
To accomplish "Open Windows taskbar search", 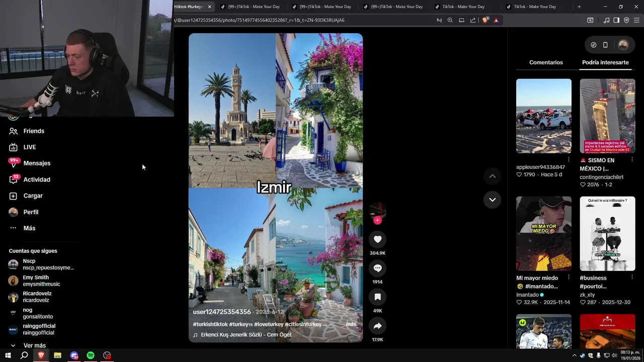I will (24, 355).
